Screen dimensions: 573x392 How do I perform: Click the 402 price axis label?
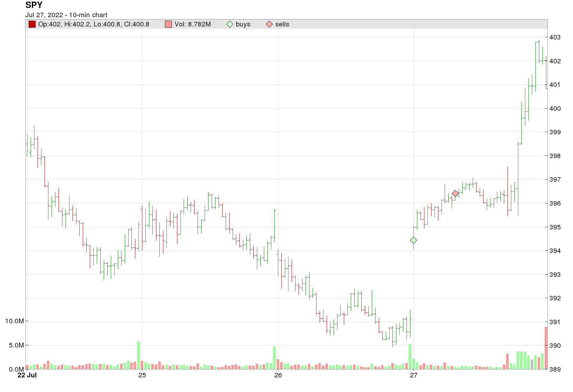[x=555, y=61]
